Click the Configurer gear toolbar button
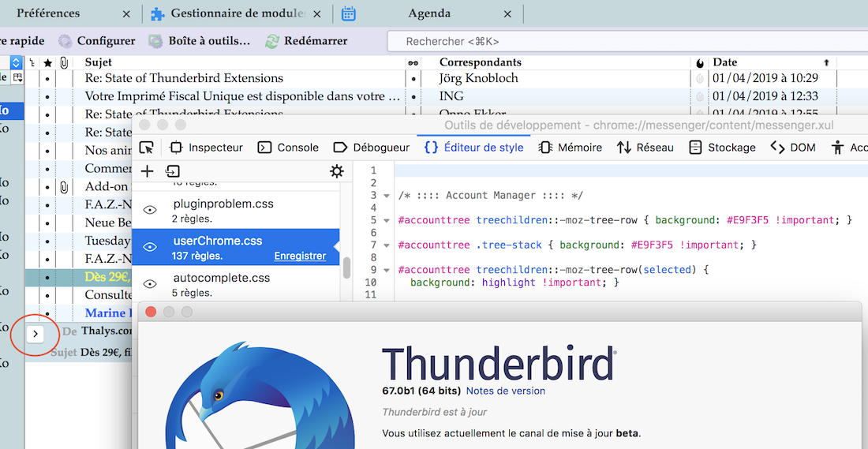This screenshot has width=868, height=449. (x=65, y=41)
